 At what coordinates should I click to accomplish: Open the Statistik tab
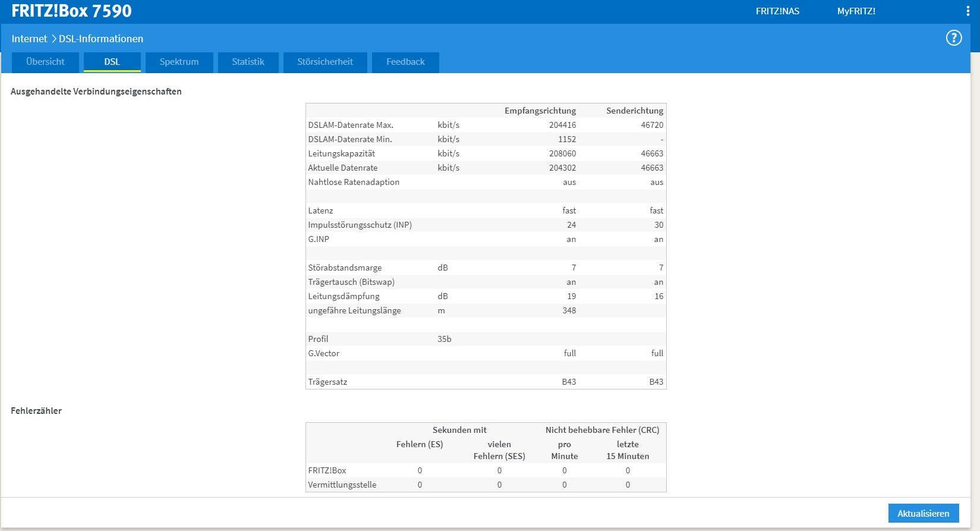click(248, 62)
